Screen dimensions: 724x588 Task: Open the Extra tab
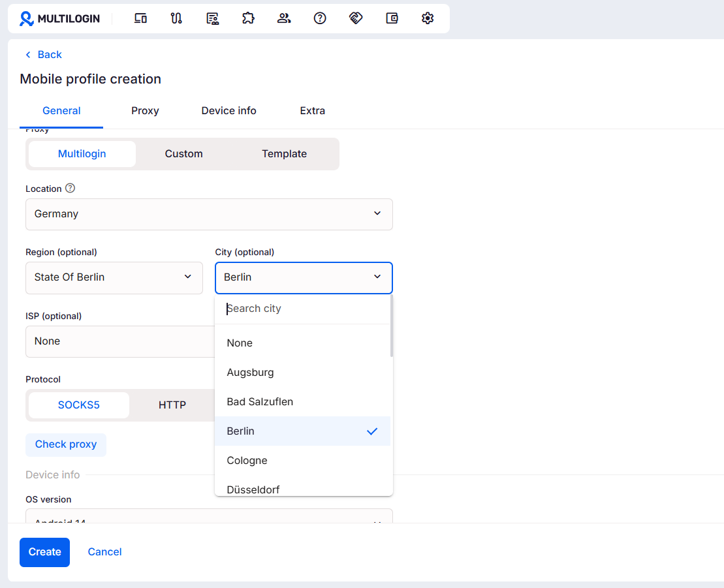pos(312,111)
